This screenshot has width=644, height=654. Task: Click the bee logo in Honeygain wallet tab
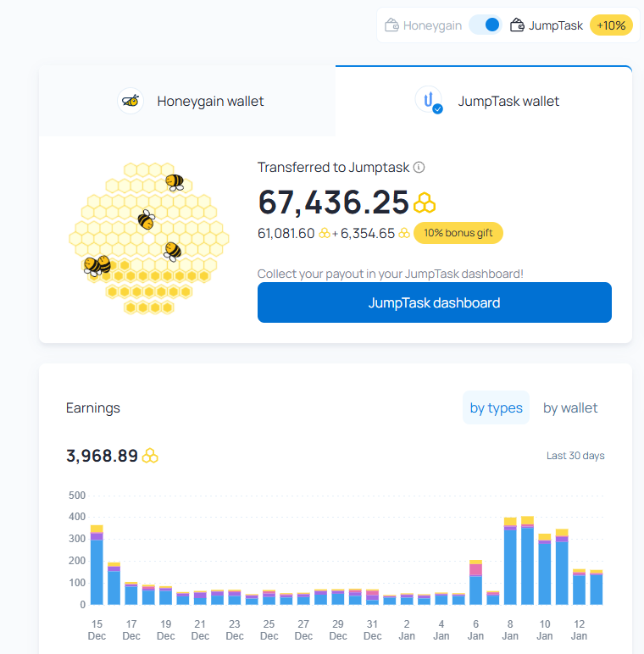click(x=130, y=101)
